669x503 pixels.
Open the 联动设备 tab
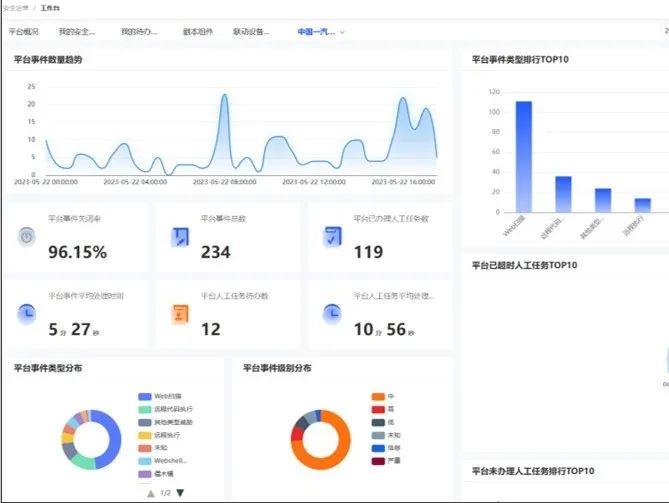pos(250,32)
